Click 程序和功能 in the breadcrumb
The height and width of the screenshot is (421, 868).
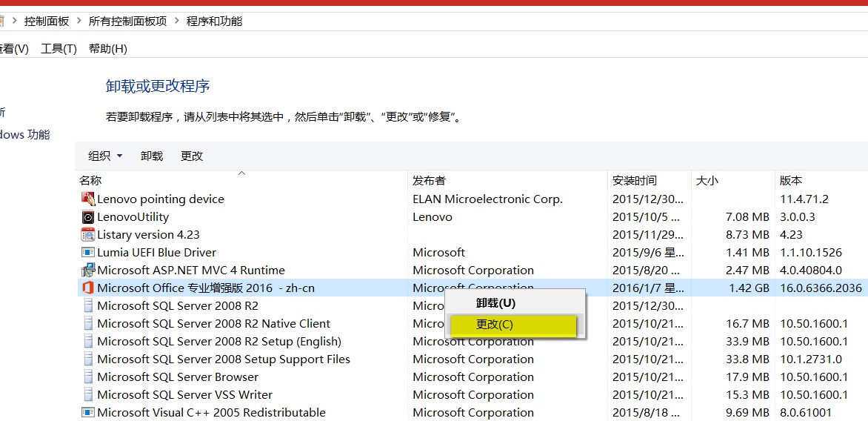tap(214, 21)
